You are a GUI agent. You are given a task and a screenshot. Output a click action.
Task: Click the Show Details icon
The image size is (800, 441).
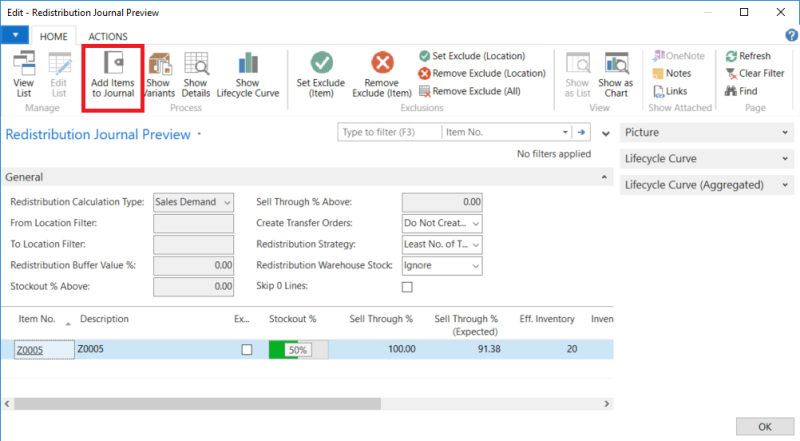point(195,64)
